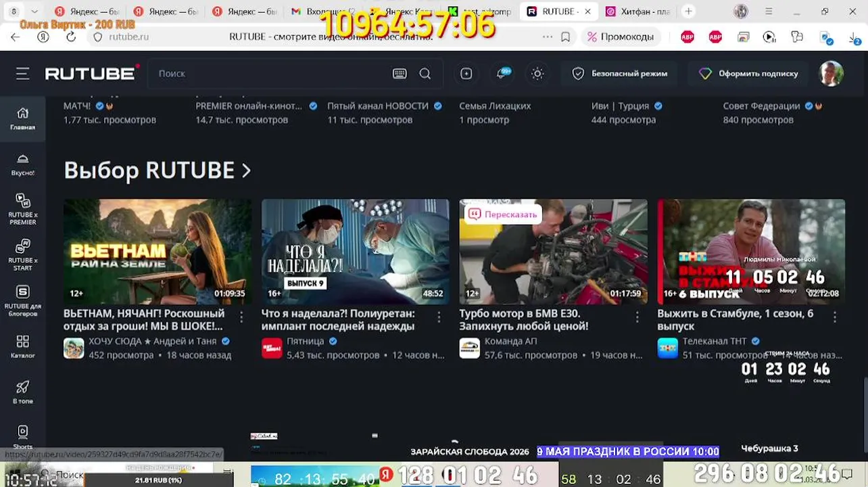Open Турбо мотор в БМВ Е30 title
The image size is (868, 487).
pyautogui.click(x=524, y=320)
